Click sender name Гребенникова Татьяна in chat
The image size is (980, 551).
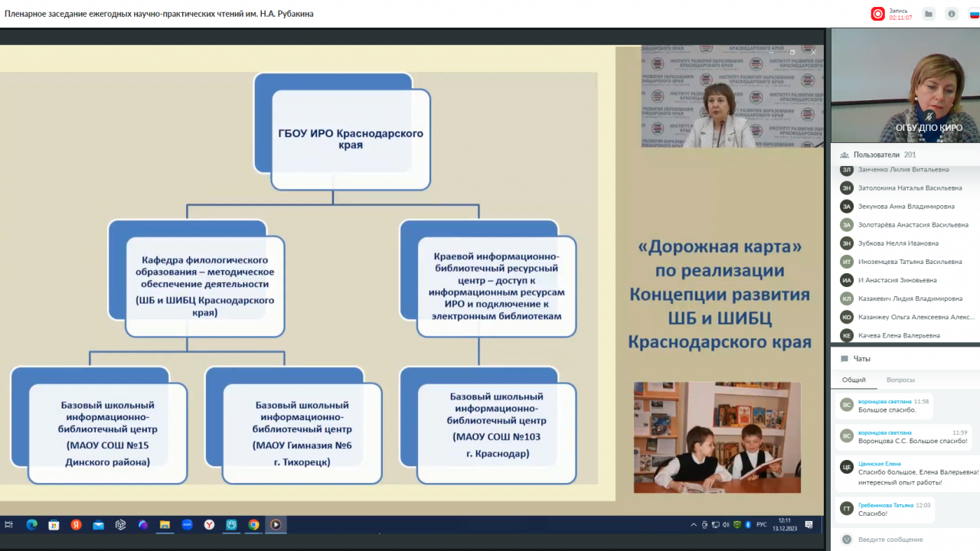click(886, 505)
